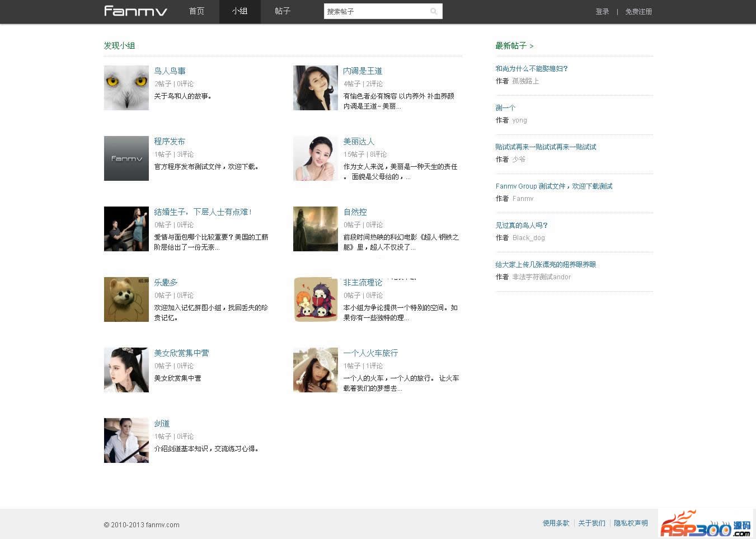Click author name 非法字符测试andor
The width and height of the screenshot is (756, 539).
541,277
